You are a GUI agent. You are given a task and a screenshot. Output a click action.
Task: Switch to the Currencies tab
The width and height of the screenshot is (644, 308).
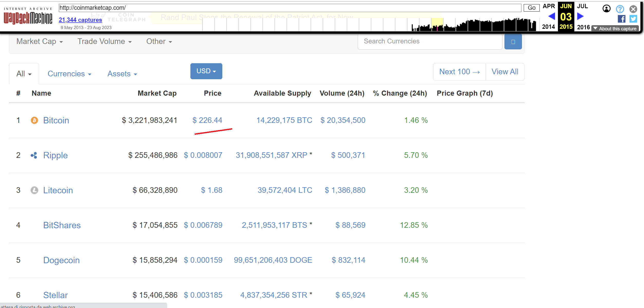click(x=69, y=74)
